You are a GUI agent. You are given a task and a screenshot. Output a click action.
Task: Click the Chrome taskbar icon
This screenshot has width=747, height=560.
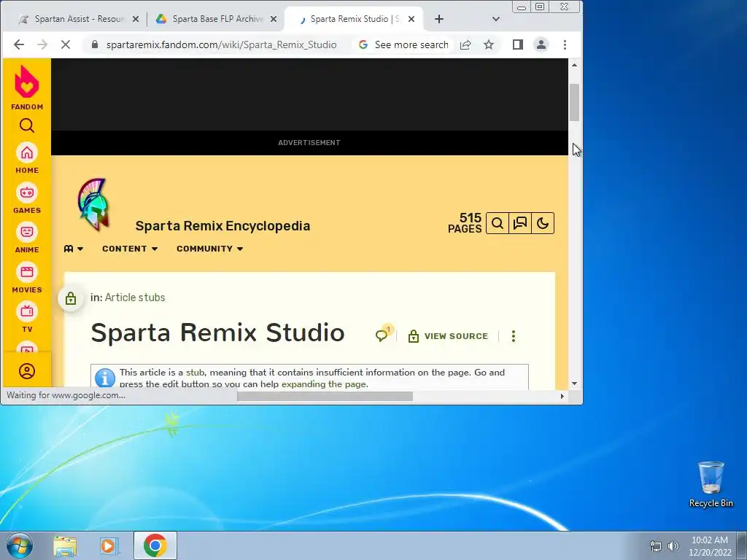pos(155,545)
